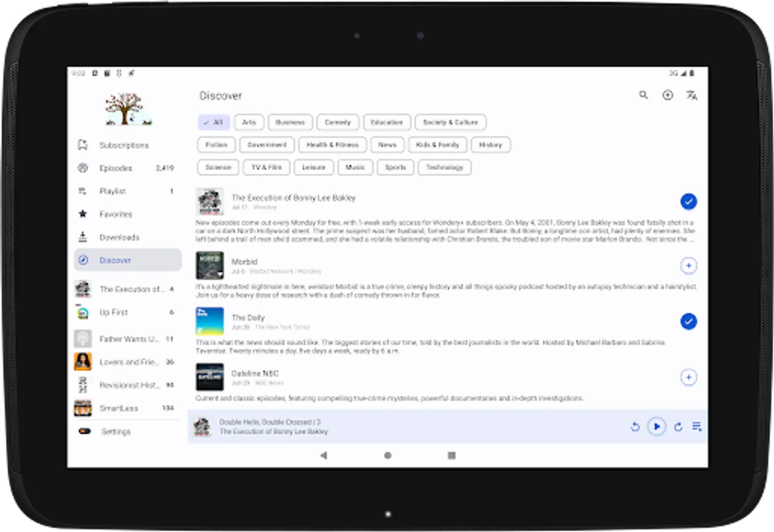Filter by the History category chip

tap(491, 145)
